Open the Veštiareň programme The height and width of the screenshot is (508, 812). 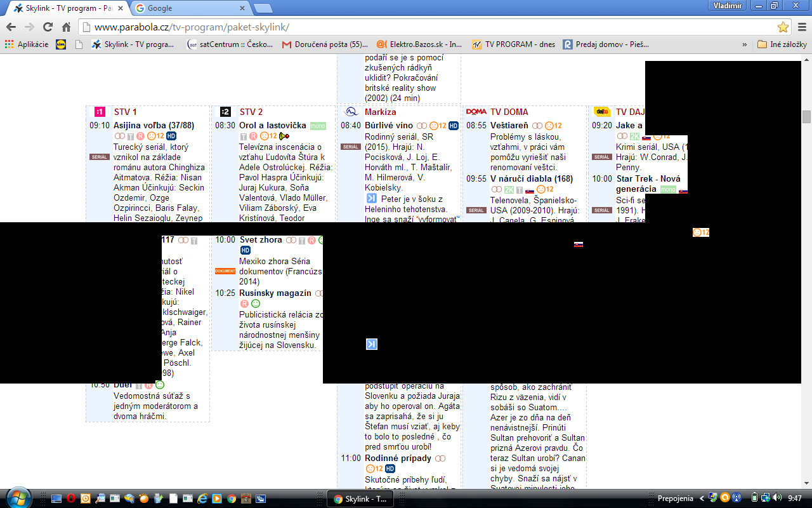[509, 126]
